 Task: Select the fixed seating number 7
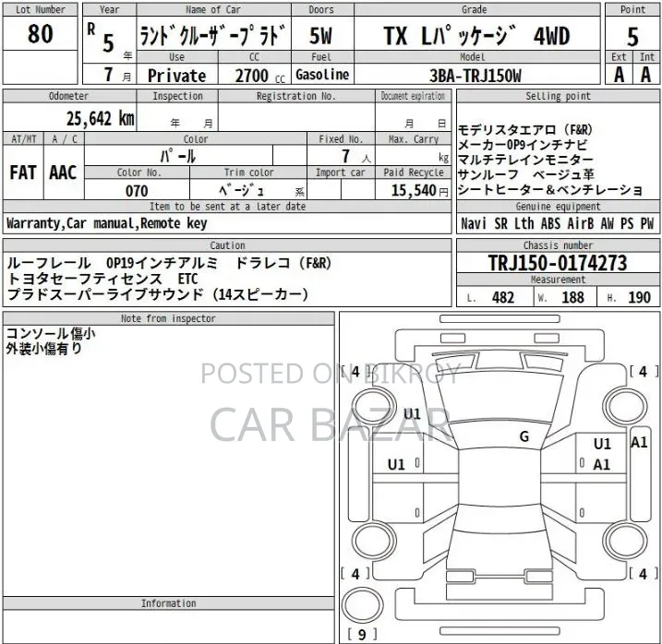346,156
